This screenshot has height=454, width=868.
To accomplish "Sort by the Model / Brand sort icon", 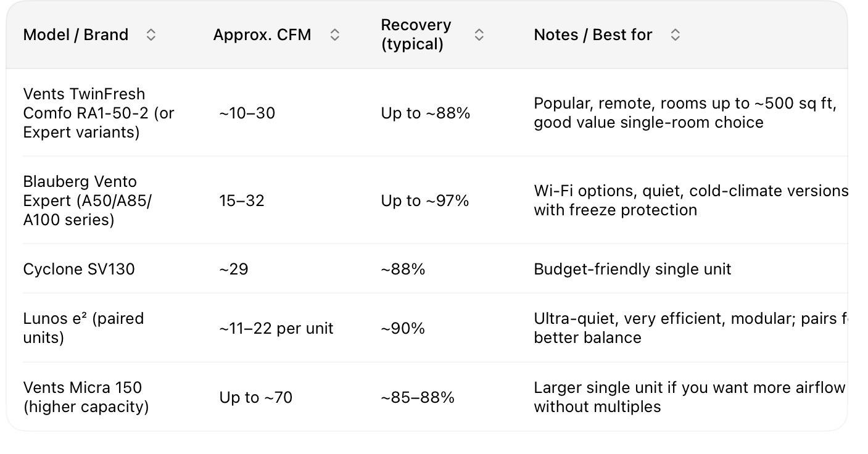I will point(151,35).
